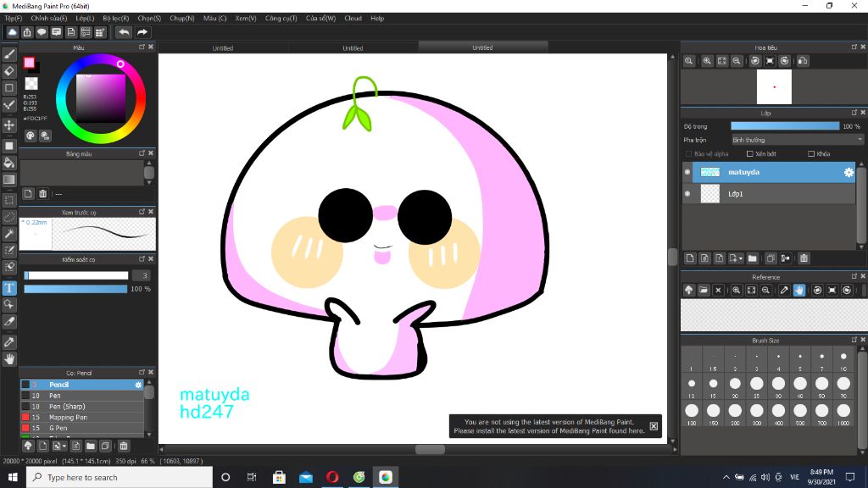The width and height of the screenshot is (868, 488).
Task: Choose the Hand pan tool
Action: (9, 359)
